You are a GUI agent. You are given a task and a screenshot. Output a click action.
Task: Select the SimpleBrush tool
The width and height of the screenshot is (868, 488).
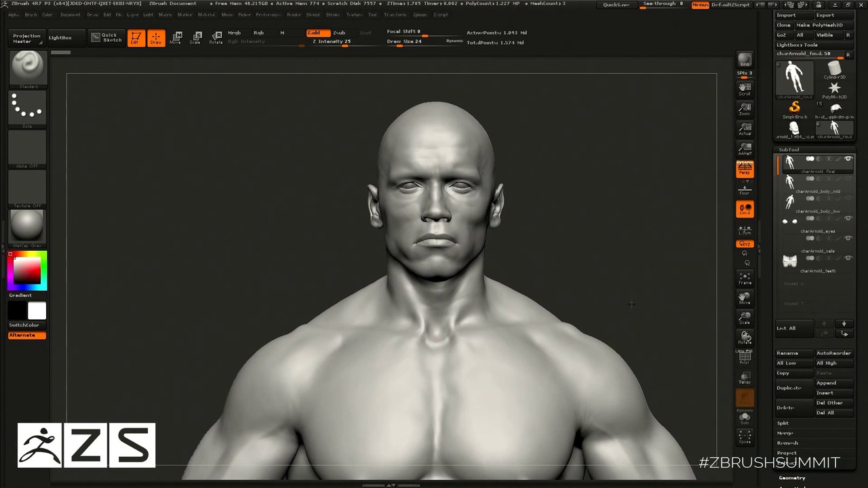[x=795, y=109]
